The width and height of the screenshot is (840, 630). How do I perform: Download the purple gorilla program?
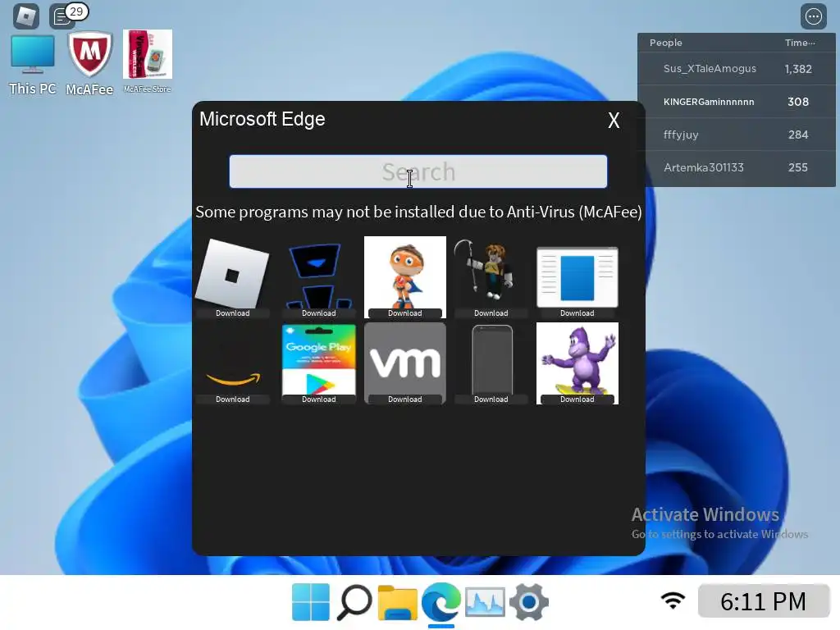[x=577, y=399]
